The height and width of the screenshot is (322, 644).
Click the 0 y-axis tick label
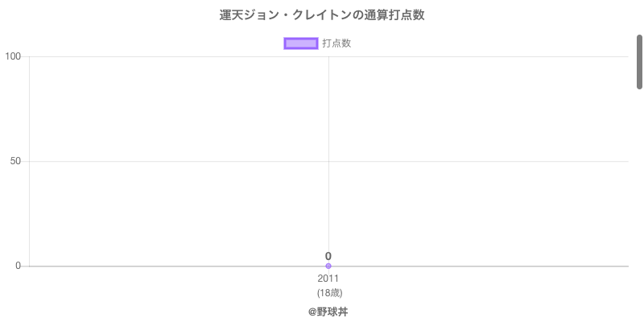coord(18,266)
